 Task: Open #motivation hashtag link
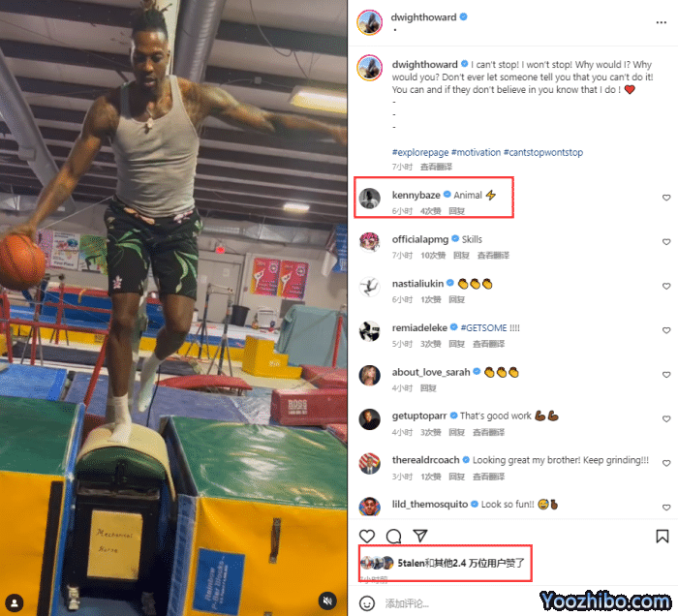coord(476,152)
